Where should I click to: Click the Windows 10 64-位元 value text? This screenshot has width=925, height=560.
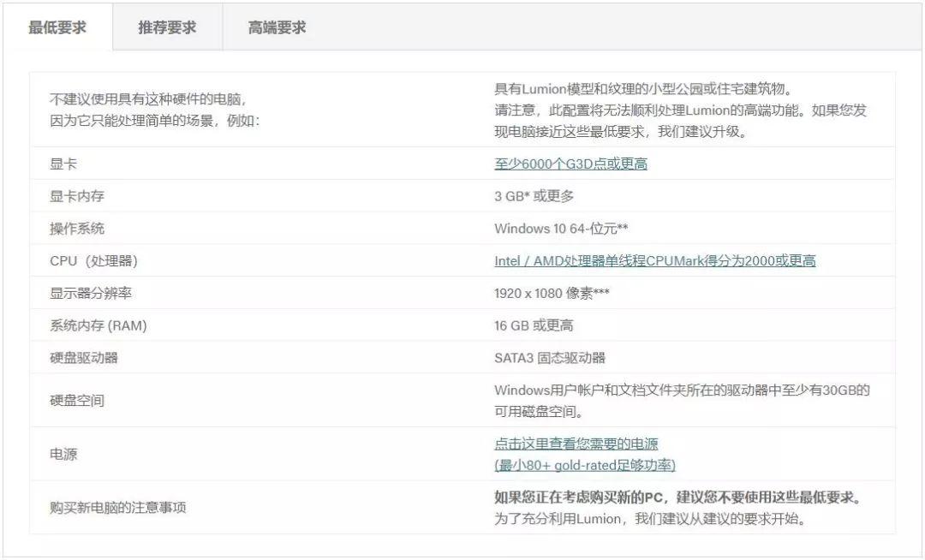click(561, 229)
